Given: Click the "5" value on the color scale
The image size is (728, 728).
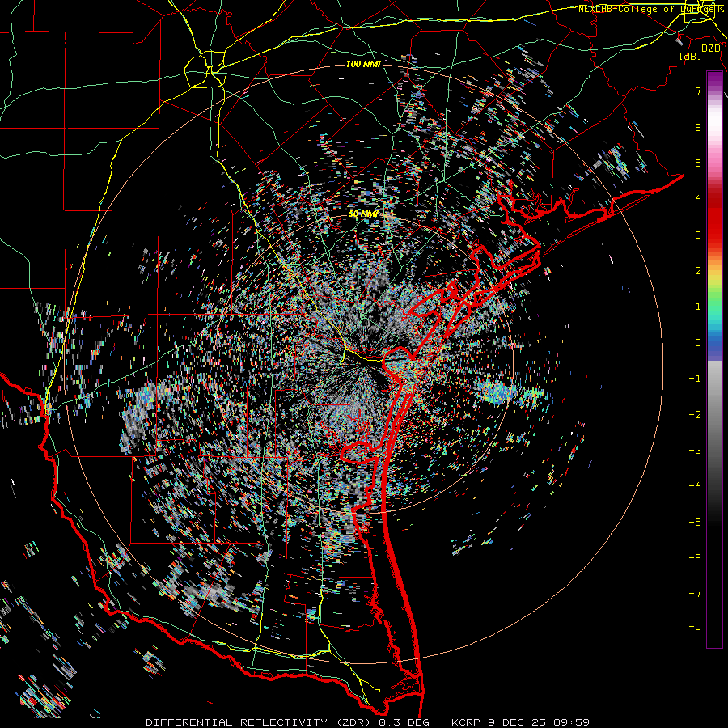Looking at the screenshot, I should [x=698, y=163].
